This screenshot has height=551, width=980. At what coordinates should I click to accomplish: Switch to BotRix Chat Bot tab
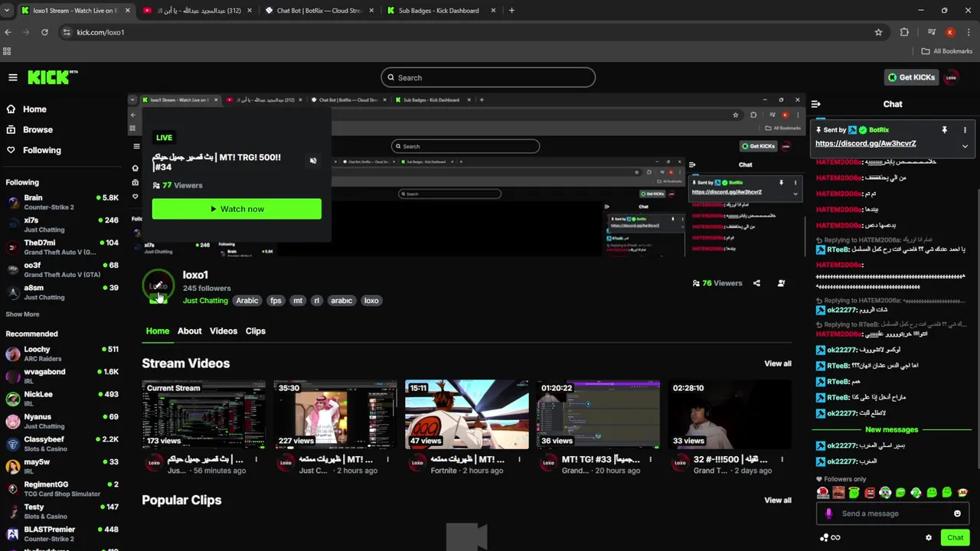tap(318, 11)
